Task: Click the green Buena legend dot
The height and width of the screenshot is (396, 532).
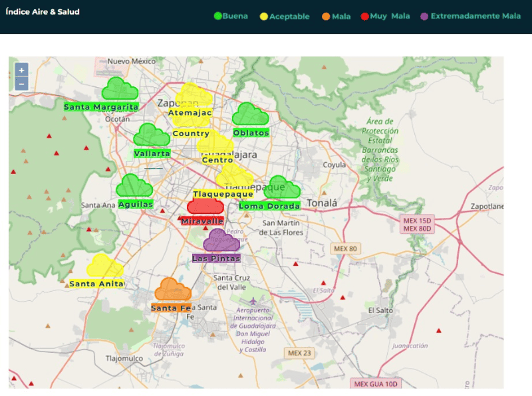Action: pyautogui.click(x=217, y=16)
